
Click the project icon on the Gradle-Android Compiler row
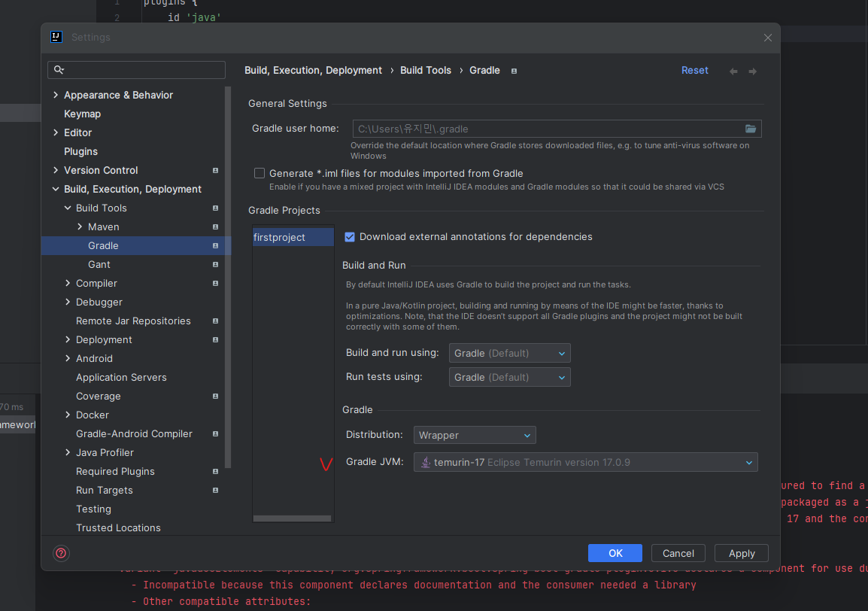coord(215,434)
